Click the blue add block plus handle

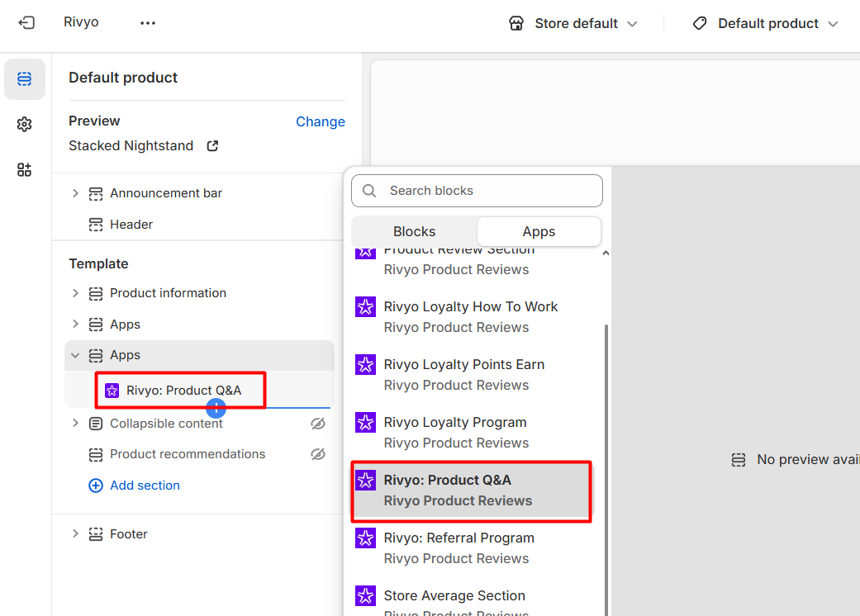pos(216,408)
